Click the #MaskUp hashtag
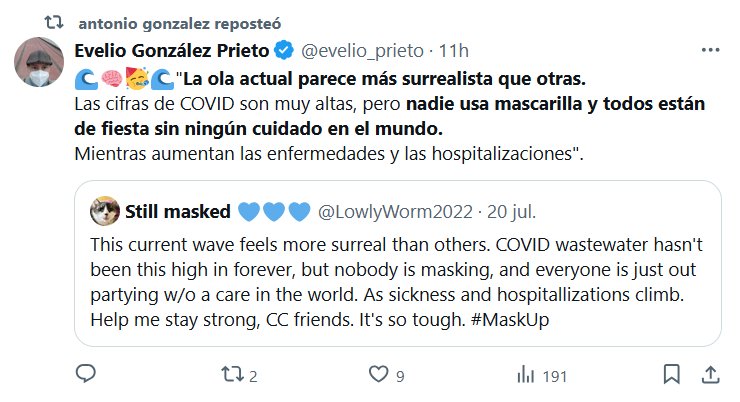 [510, 320]
